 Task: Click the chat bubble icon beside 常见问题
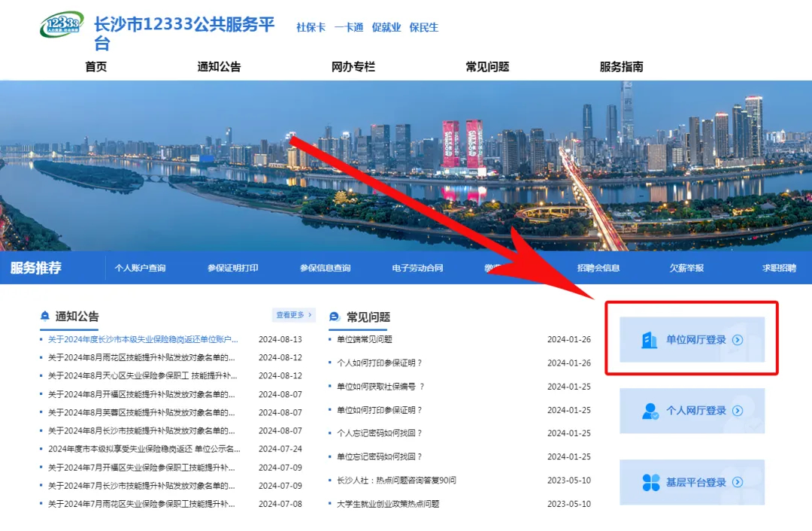click(335, 317)
